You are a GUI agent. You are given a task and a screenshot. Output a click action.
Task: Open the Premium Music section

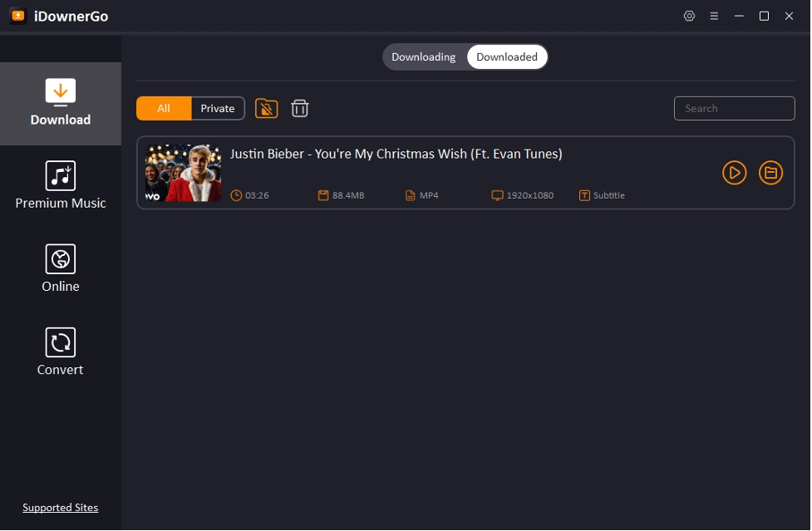[x=60, y=184]
